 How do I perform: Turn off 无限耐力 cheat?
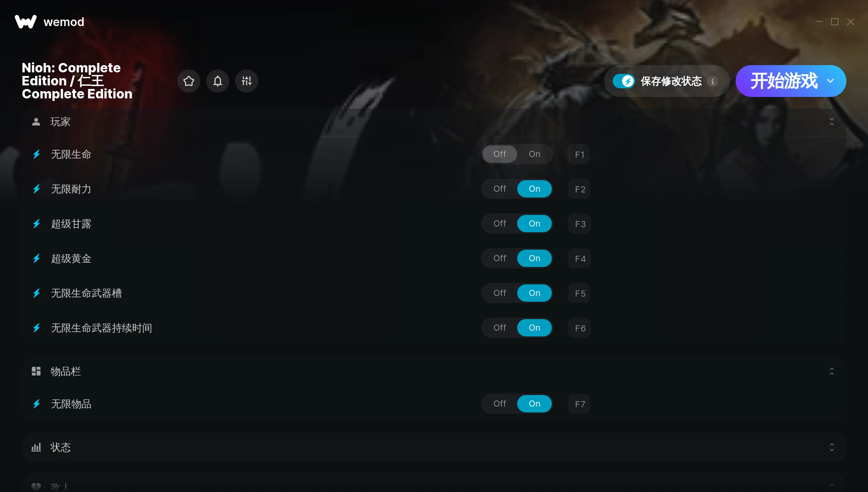(500, 189)
